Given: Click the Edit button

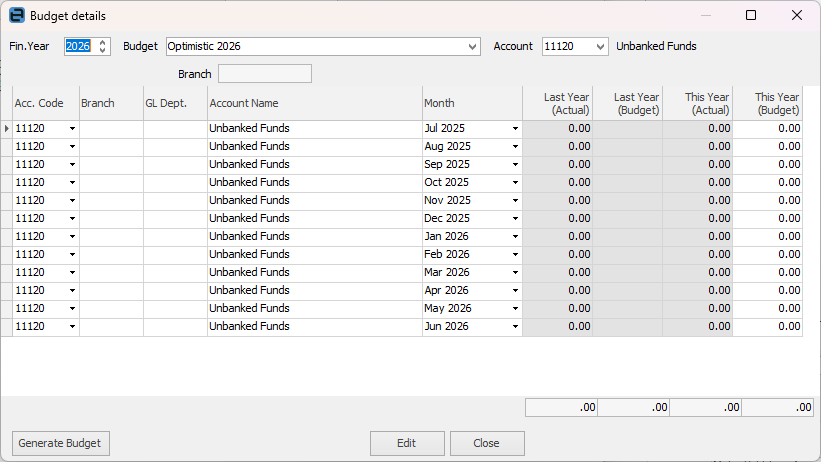Looking at the screenshot, I should 407,443.
